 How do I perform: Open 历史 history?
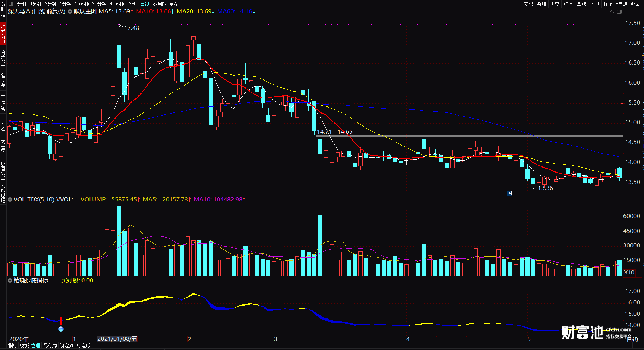pos(555,4)
